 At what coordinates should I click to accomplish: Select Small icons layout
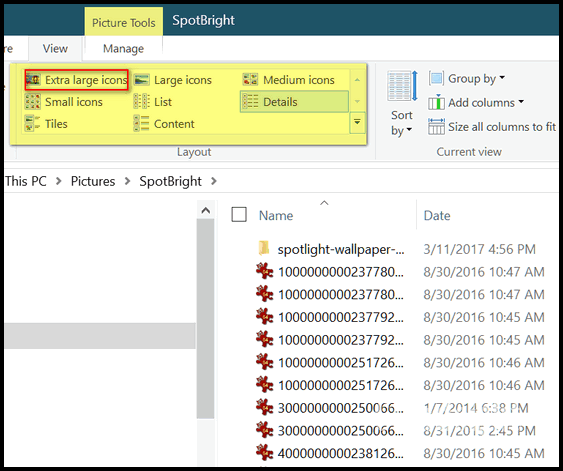(x=64, y=102)
